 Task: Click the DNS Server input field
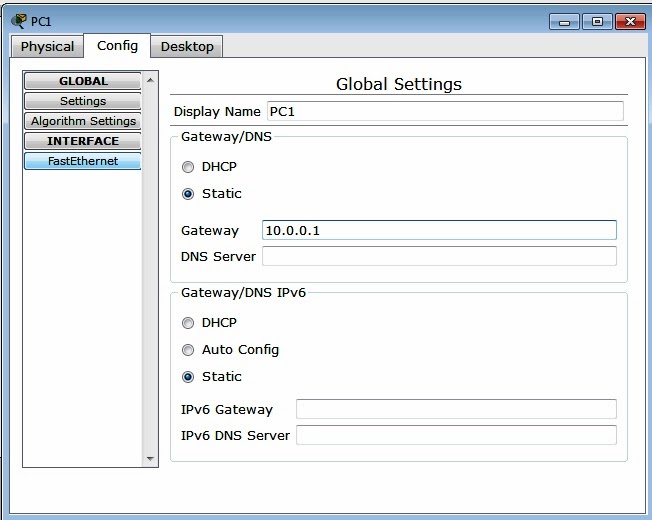coord(439,256)
